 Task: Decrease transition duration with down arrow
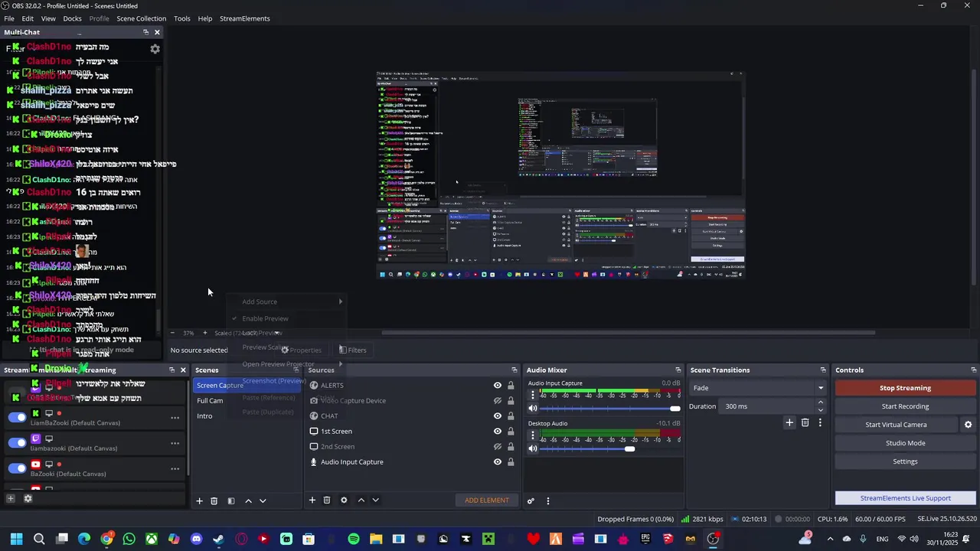tap(821, 410)
